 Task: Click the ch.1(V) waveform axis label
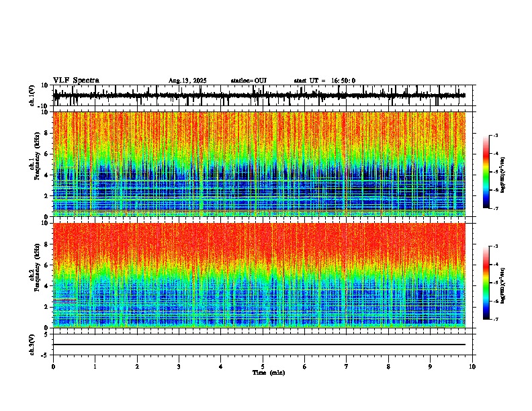pos(32,95)
